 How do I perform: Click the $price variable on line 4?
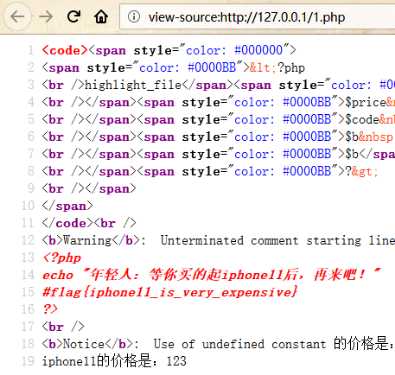(365, 102)
